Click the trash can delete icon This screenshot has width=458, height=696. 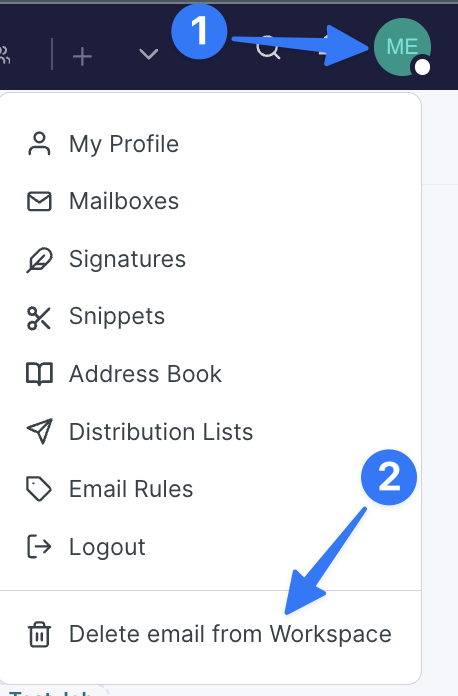coord(39,634)
